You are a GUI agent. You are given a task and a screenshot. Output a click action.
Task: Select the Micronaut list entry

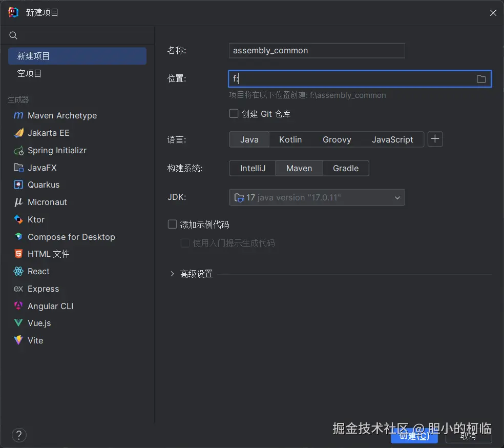(77, 202)
